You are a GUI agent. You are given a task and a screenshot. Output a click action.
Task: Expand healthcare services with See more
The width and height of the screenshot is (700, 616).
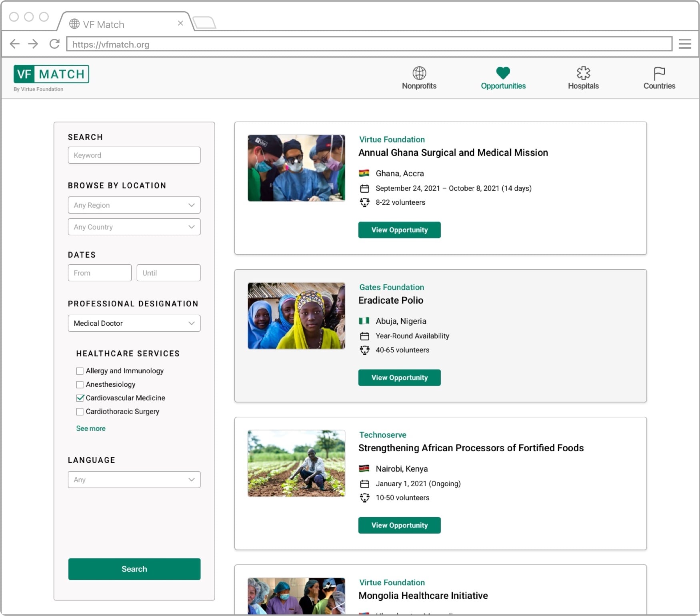(x=91, y=428)
